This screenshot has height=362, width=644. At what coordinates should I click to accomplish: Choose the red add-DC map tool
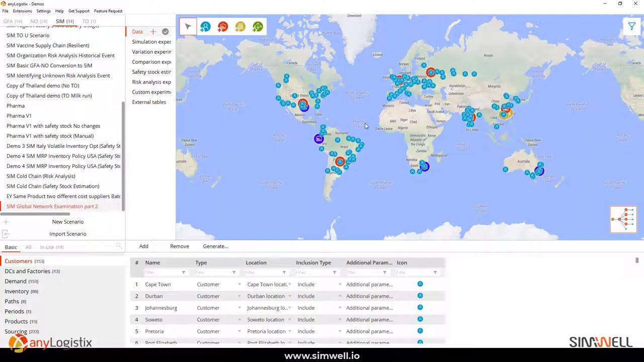223,27
